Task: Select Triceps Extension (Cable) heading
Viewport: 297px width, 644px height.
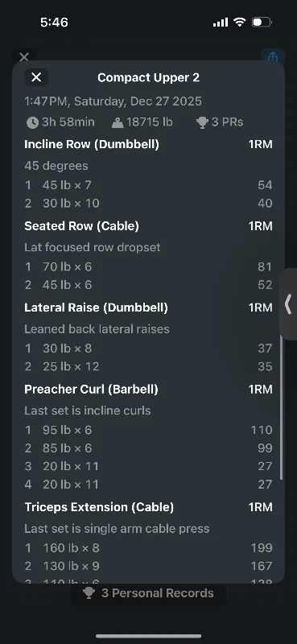Action: pos(99,507)
